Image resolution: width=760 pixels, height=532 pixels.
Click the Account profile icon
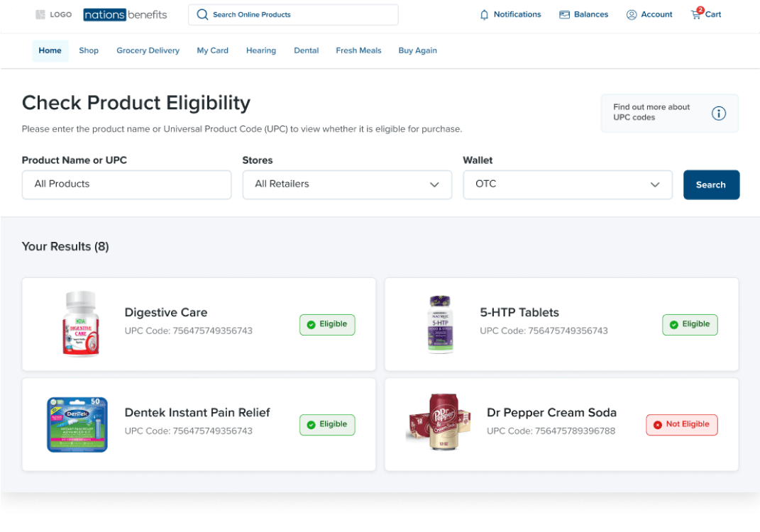coord(632,15)
